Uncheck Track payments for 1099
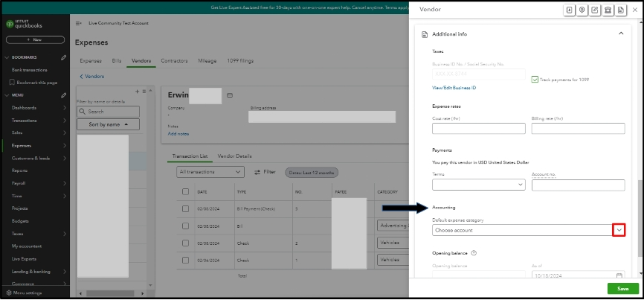Viewport: 644px width, 300px height. pyautogui.click(x=535, y=79)
